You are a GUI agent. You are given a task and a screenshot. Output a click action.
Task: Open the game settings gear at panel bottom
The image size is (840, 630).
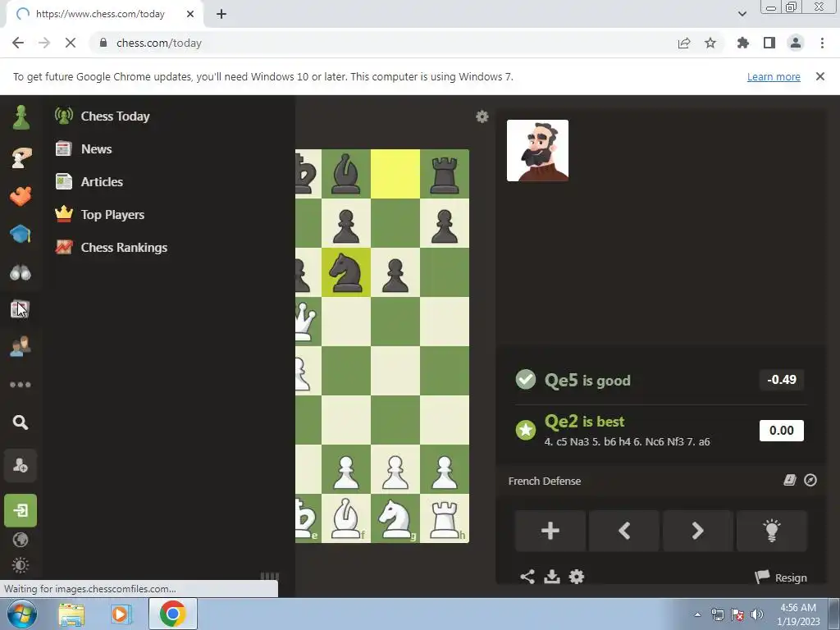[x=577, y=577]
